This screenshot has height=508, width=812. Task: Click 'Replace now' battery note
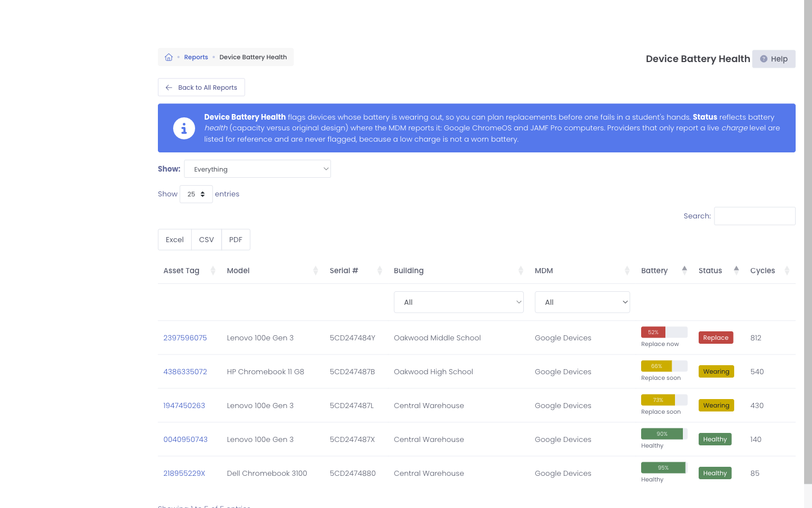660,344
